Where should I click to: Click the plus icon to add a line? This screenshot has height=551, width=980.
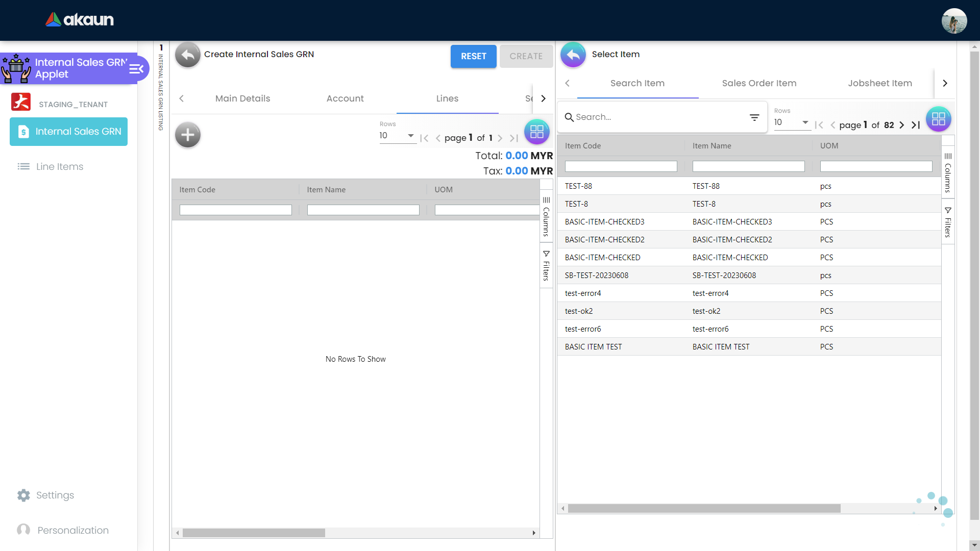[187, 135]
